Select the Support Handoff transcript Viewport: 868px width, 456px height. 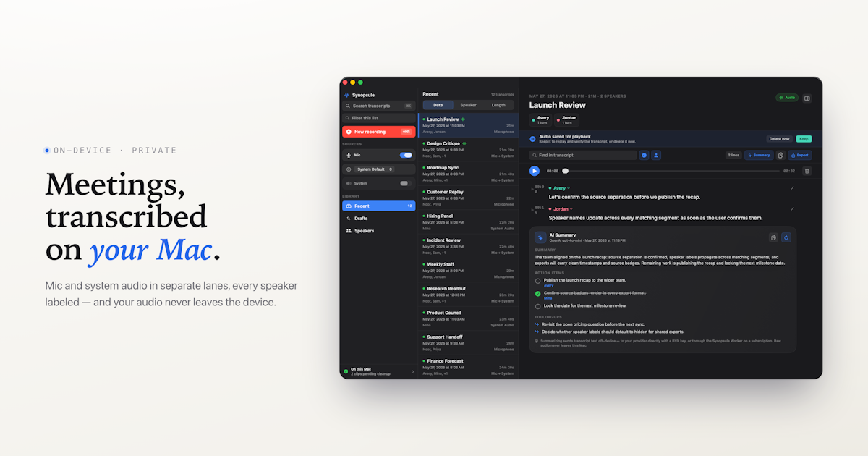[468, 342]
